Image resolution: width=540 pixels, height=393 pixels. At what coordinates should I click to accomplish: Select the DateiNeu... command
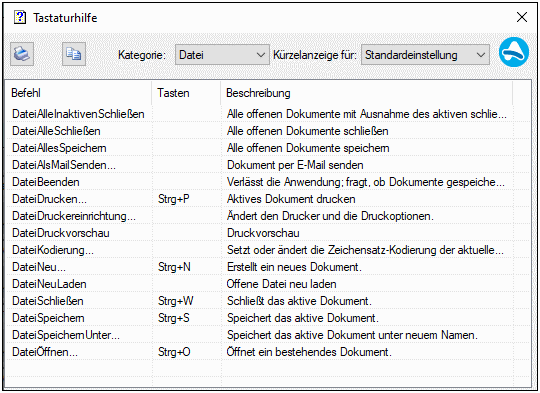pyautogui.click(x=39, y=267)
